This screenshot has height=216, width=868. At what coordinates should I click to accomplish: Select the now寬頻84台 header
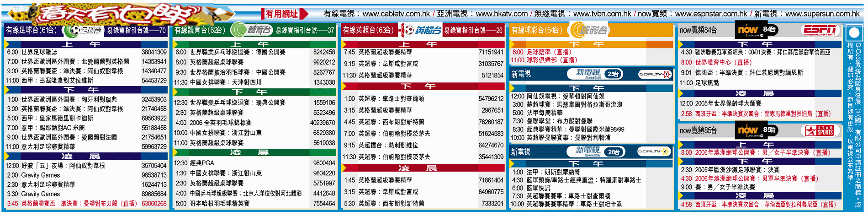click(x=698, y=30)
